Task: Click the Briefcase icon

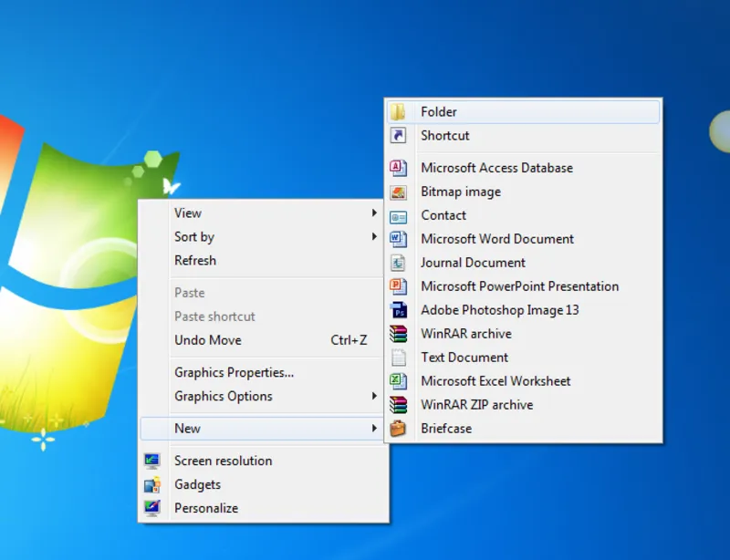Action: (x=398, y=429)
